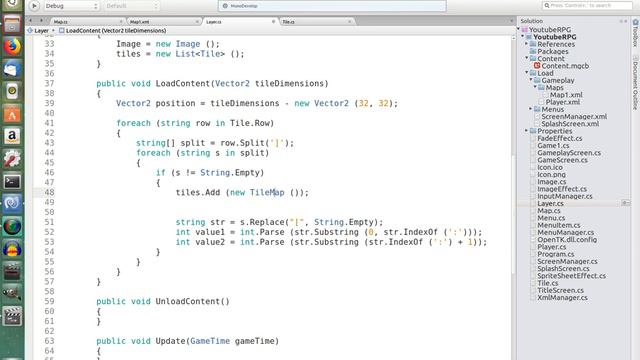Open ScreenManager.xml file
Viewport: 640px width, 360px height.
[574, 116]
